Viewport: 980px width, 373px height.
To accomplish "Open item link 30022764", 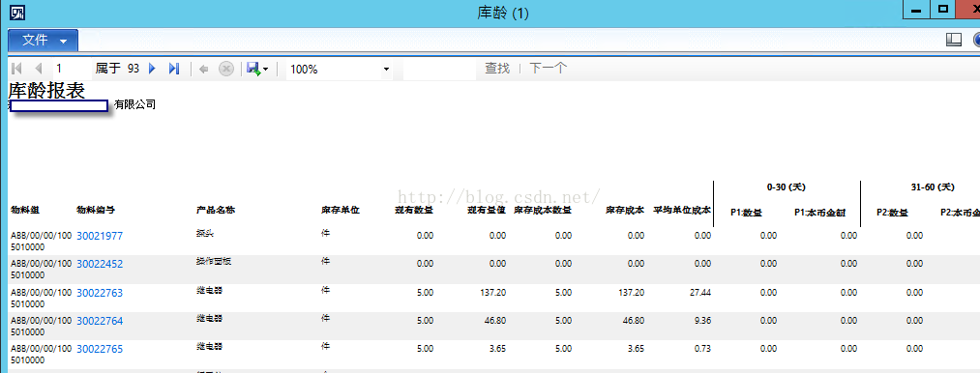I will (x=100, y=321).
